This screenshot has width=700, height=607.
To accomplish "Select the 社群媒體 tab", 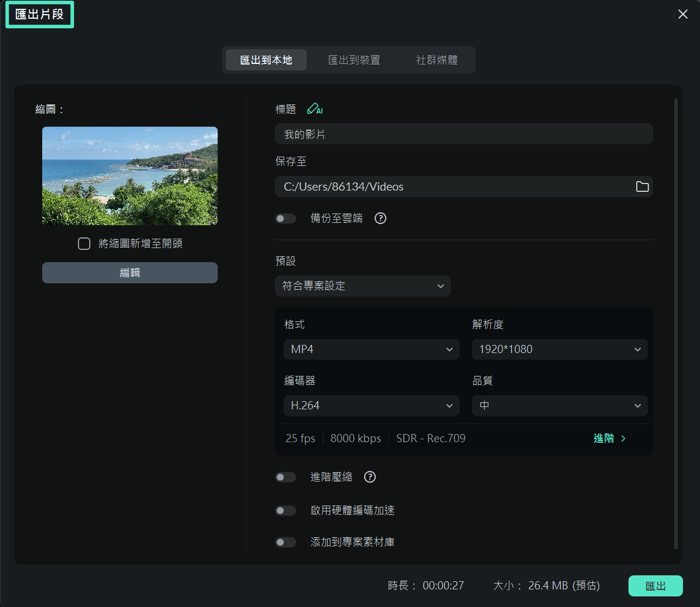I will [x=436, y=59].
